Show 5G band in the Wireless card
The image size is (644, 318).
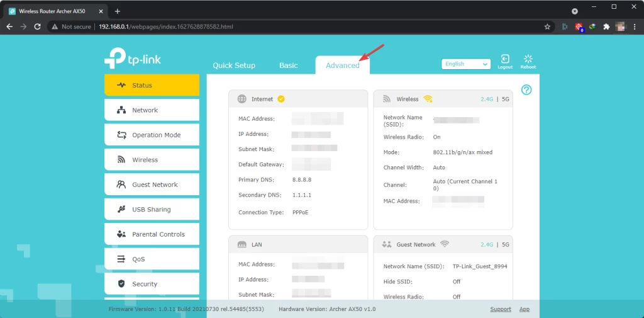click(x=506, y=99)
